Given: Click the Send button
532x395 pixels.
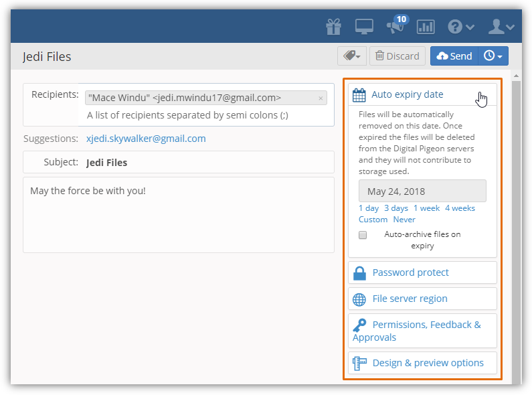Looking at the screenshot, I should click(x=454, y=56).
